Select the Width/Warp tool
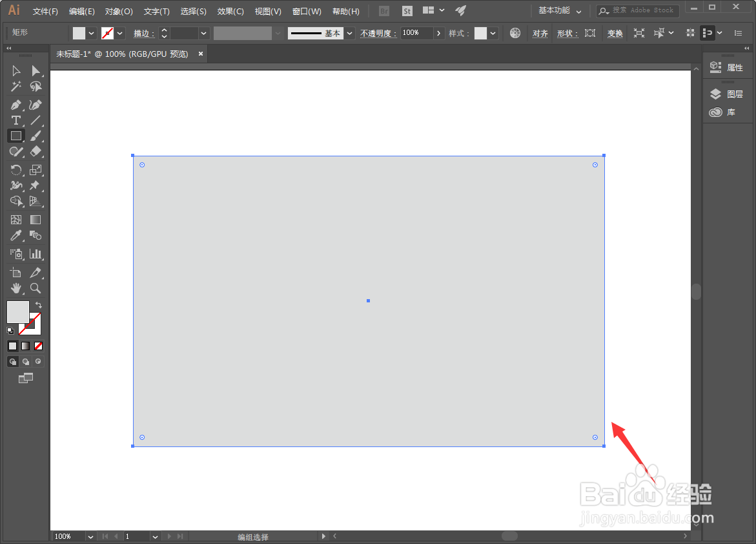The width and height of the screenshot is (756, 544). [x=16, y=185]
